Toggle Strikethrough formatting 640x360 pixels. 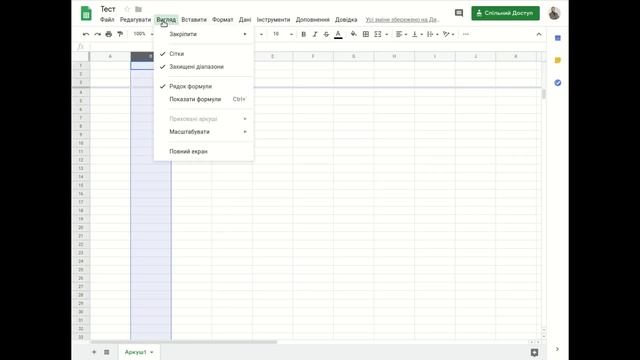[x=326, y=34]
